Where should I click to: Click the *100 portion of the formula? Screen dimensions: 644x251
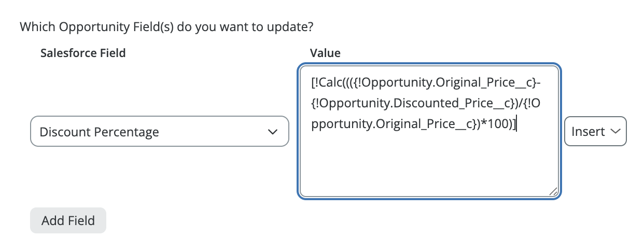(492, 125)
